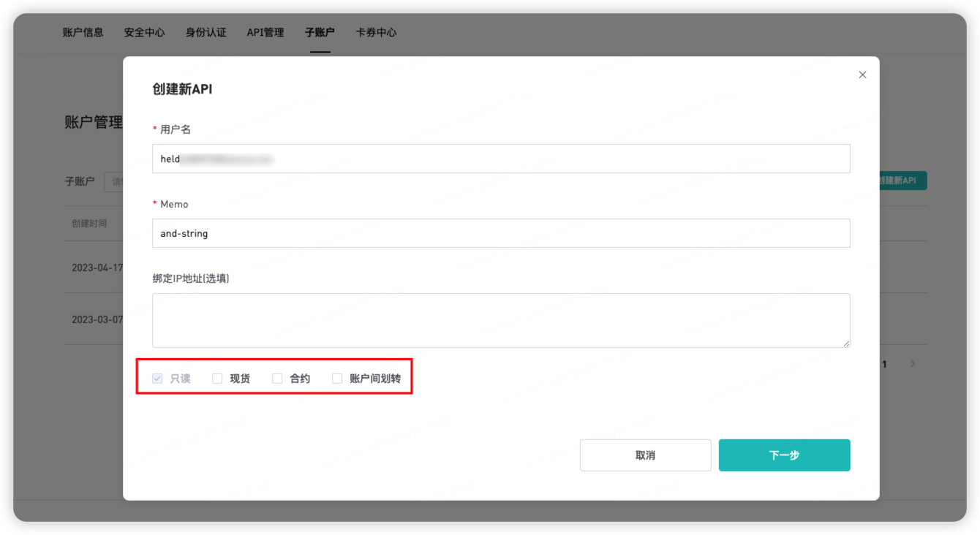Select page 1 in pagination
The image size is (980, 535).
884,364
